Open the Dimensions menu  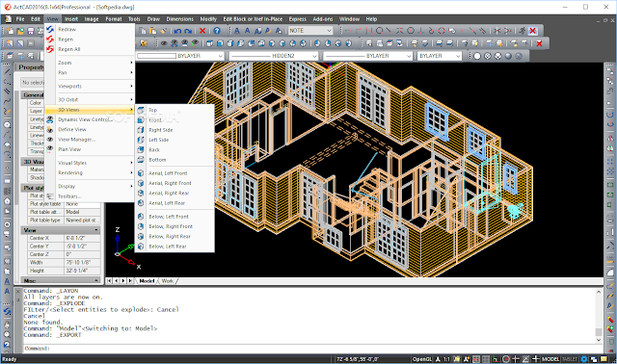(180, 19)
